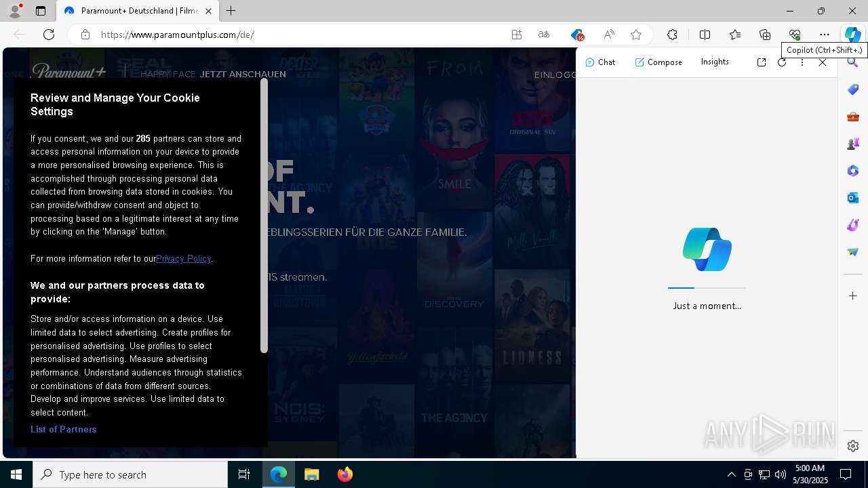Switch to the Insights tab
This screenshot has height=488, width=868.
point(715,62)
